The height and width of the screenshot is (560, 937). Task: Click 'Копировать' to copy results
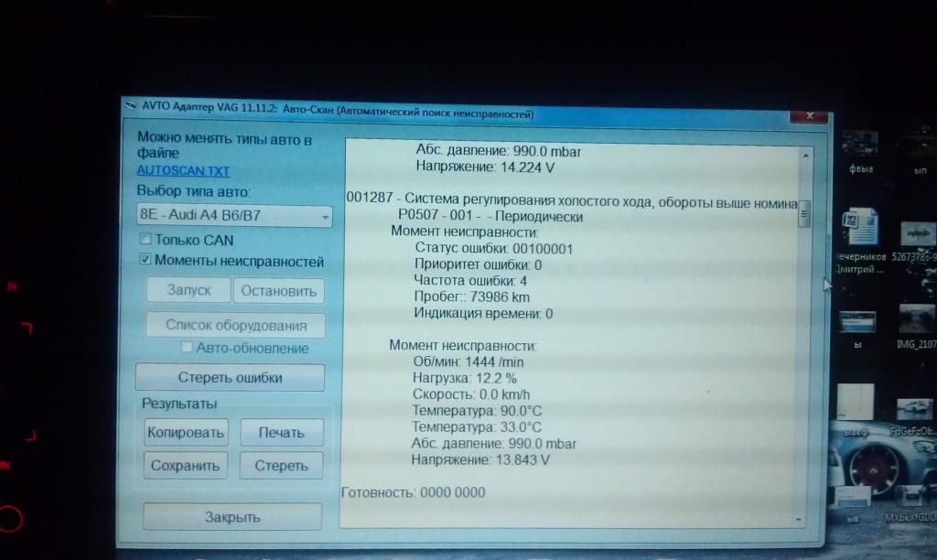pyautogui.click(x=186, y=432)
